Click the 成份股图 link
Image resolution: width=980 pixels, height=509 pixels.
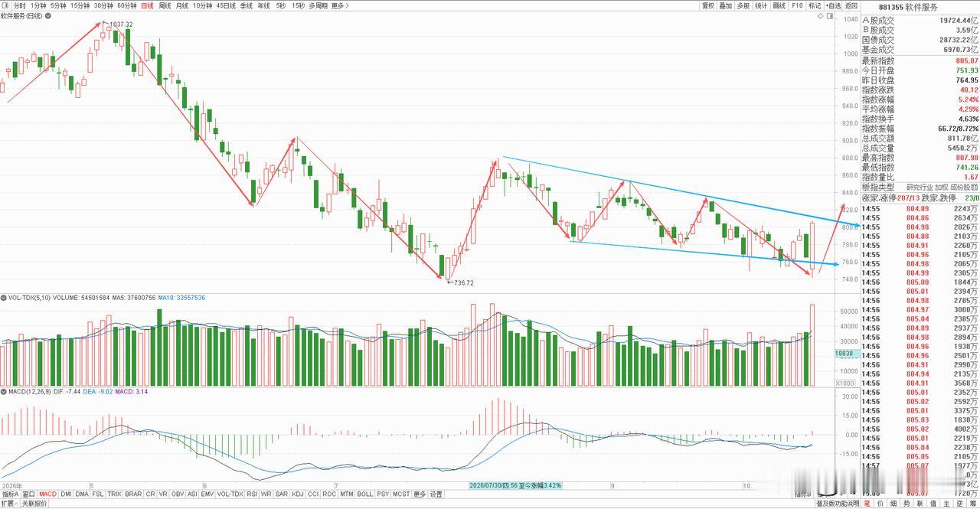[x=964, y=188]
